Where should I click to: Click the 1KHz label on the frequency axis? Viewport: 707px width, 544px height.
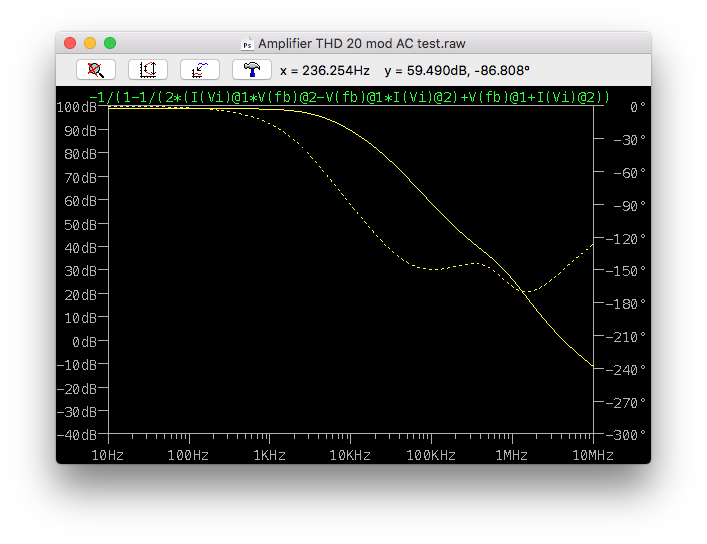click(270, 455)
